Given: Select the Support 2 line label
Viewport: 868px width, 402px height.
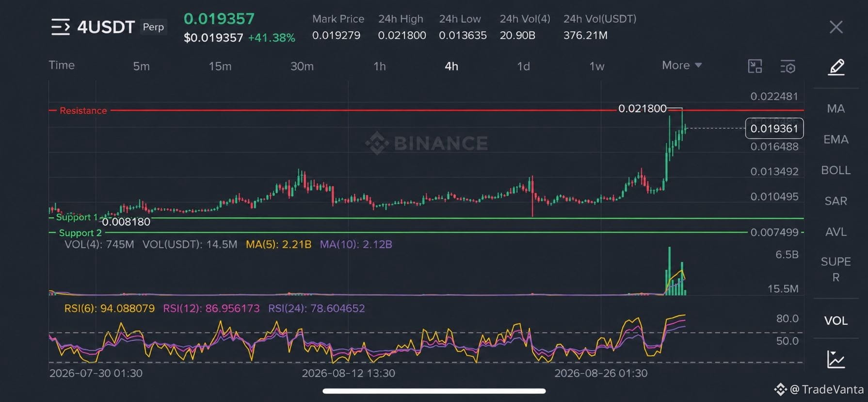Looking at the screenshot, I should 80,233.
